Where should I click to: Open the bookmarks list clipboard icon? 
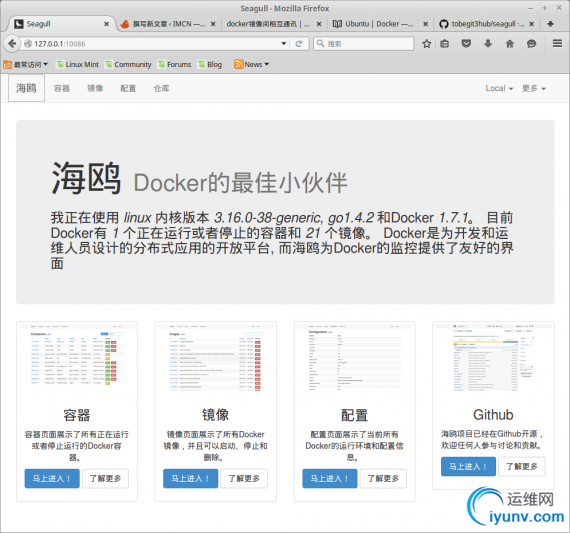tap(444, 44)
